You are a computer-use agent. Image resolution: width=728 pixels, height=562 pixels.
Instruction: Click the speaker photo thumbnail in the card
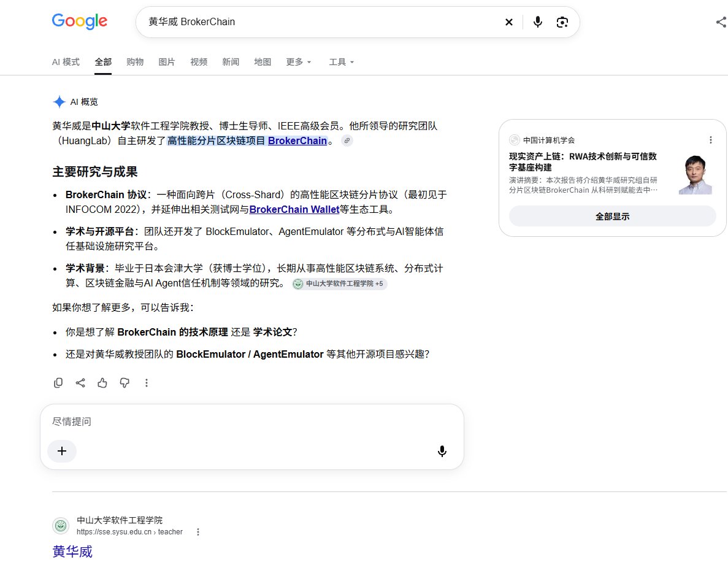pos(695,174)
